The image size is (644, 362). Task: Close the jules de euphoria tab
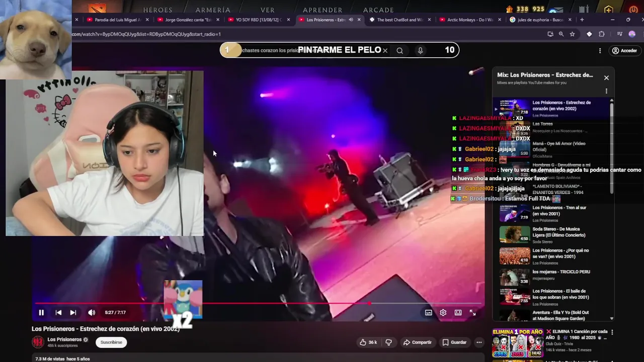[x=570, y=20]
